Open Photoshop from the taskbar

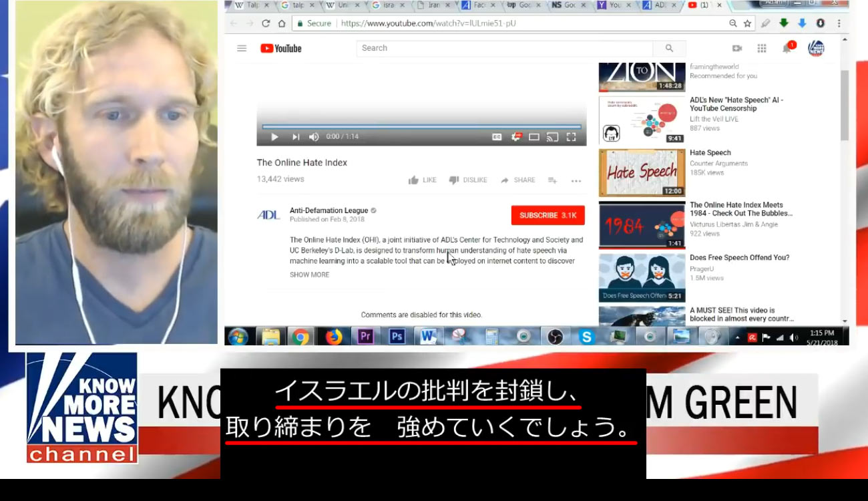397,337
